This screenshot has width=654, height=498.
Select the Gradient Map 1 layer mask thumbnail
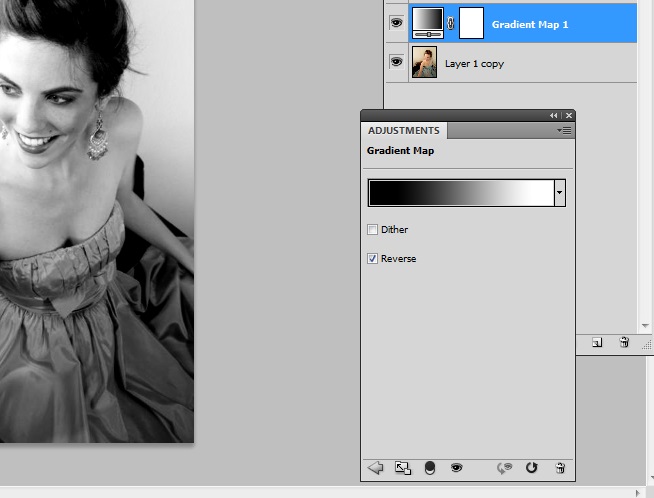(472, 23)
